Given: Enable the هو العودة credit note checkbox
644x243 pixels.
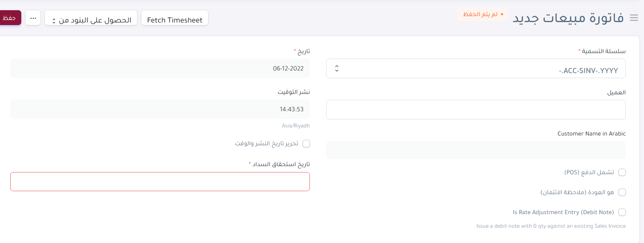Looking at the screenshot, I should 622,192.
